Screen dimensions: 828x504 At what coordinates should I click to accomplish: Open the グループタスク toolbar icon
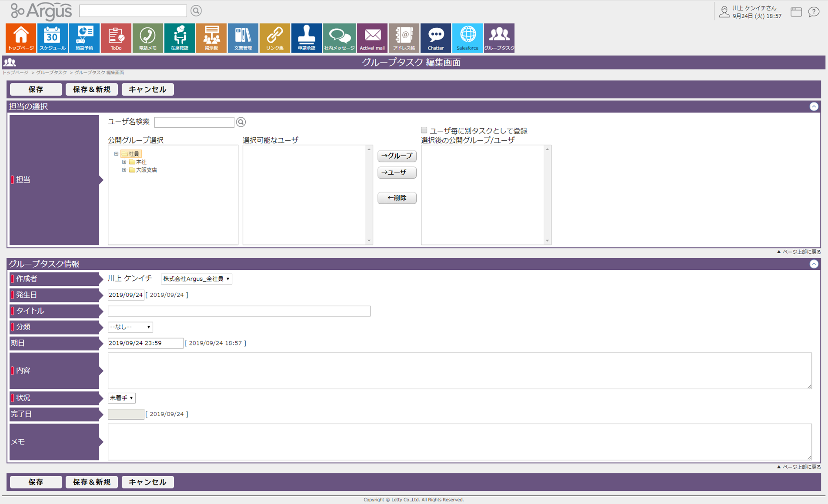click(499, 38)
